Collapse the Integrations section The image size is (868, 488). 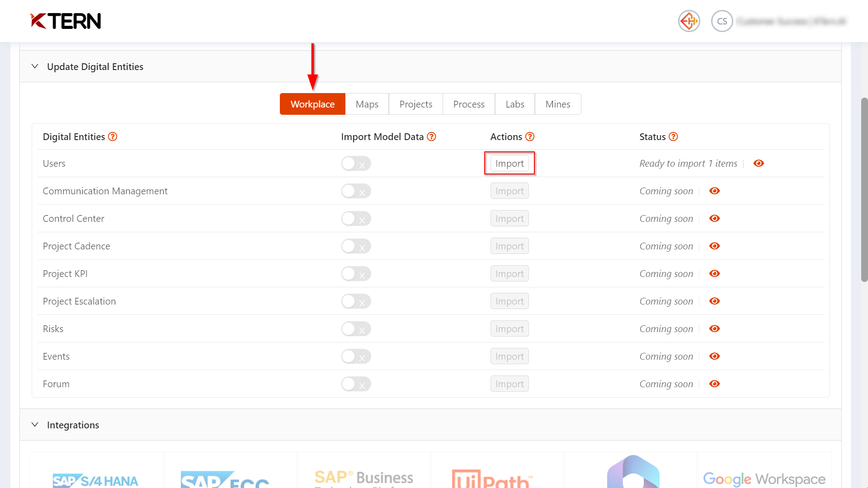pos(35,424)
